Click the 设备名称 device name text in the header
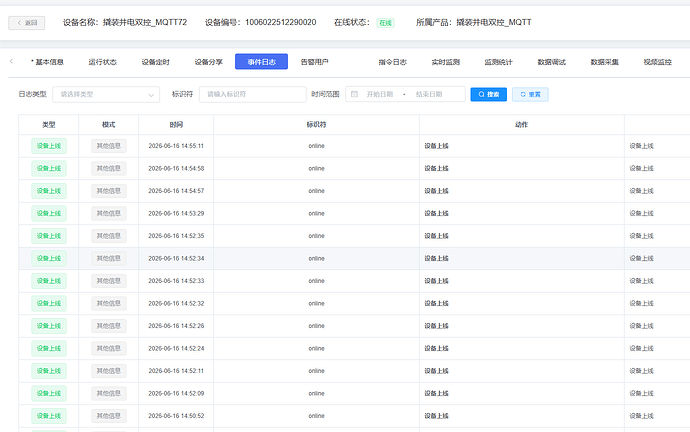690x432 pixels. tap(125, 22)
